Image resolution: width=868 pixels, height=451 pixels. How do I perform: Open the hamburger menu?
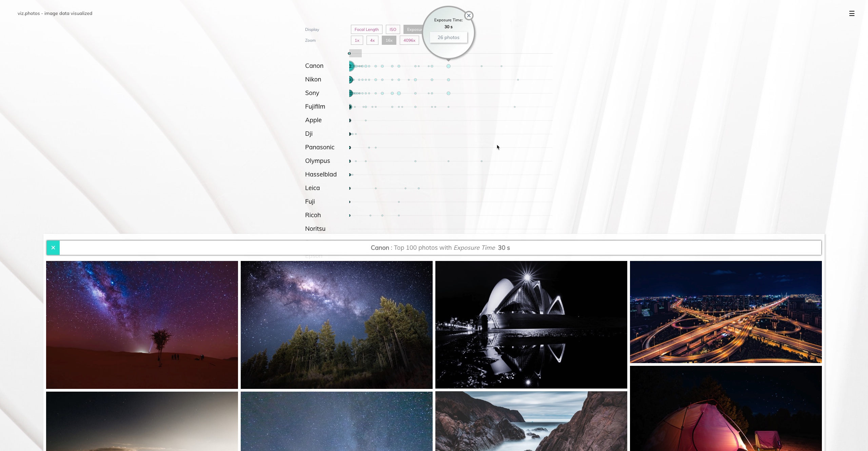click(852, 14)
